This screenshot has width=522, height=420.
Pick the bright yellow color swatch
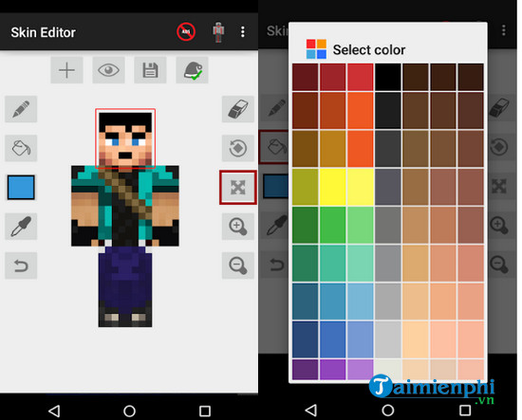[x=332, y=187]
